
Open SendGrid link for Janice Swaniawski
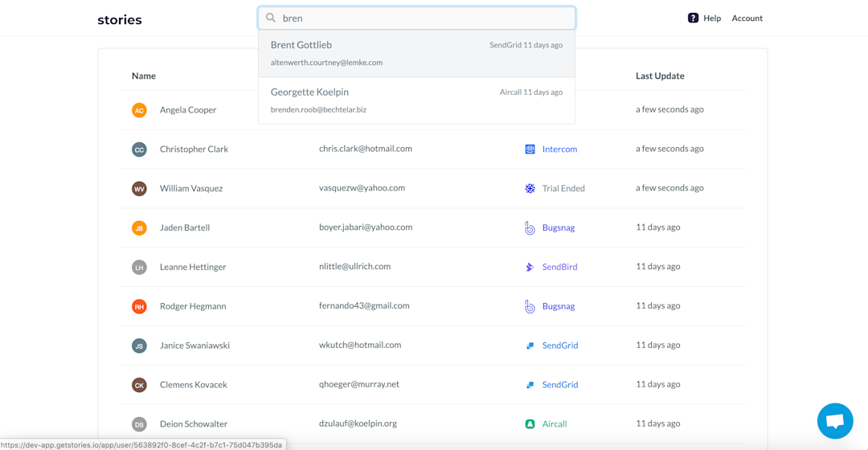click(559, 346)
